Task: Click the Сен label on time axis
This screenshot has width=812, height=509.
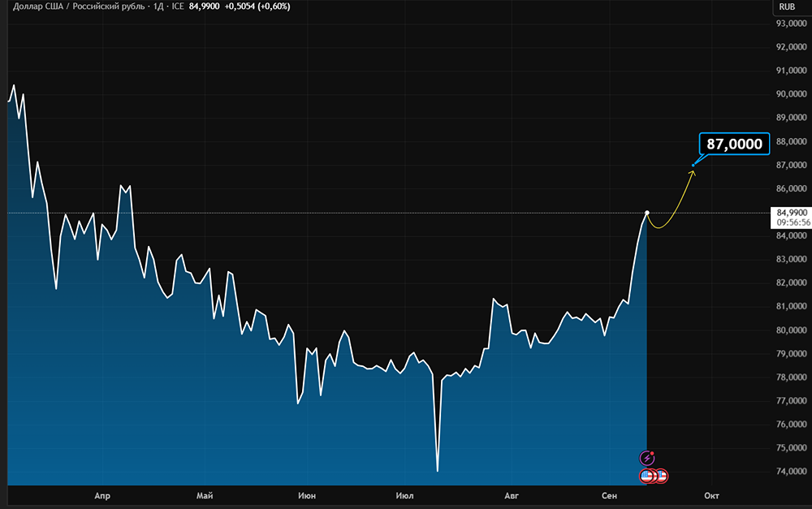Action: tap(609, 496)
